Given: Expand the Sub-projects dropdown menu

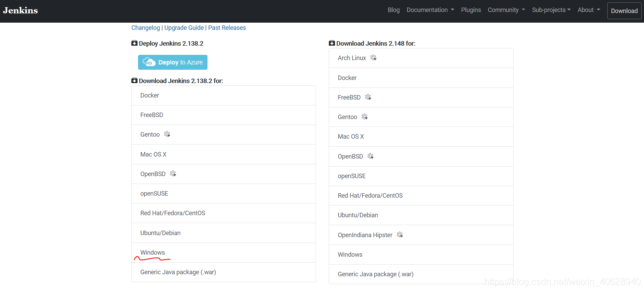Looking at the screenshot, I should click(x=551, y=10).
